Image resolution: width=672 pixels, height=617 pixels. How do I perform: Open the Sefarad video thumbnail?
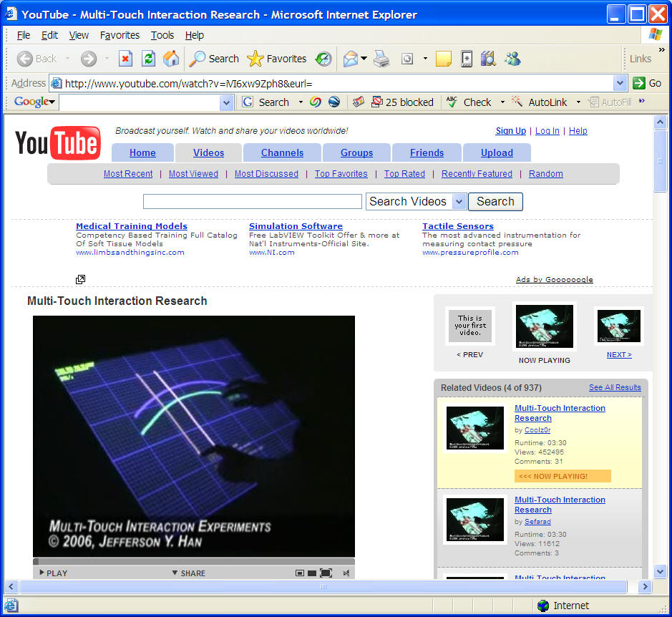475,520
